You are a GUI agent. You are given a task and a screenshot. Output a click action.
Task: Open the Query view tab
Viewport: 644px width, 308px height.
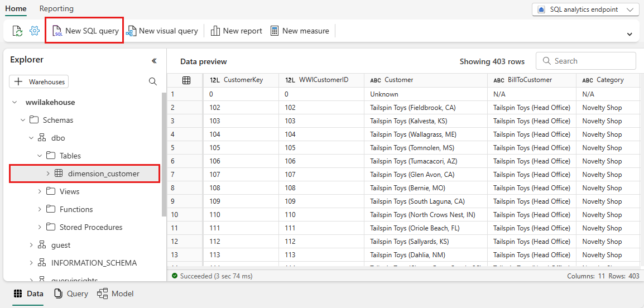click(x=71, y=293)
